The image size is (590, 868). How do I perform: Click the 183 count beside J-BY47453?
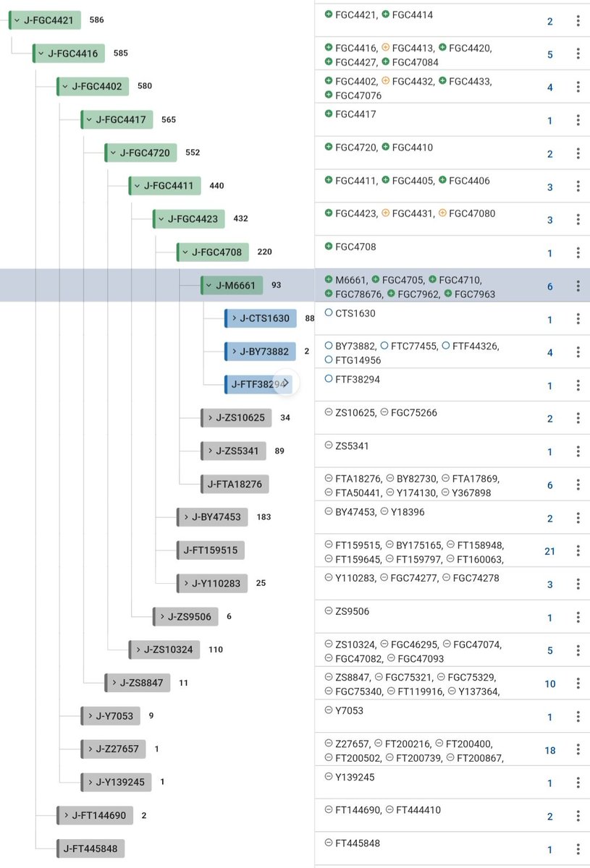[264, 517]
